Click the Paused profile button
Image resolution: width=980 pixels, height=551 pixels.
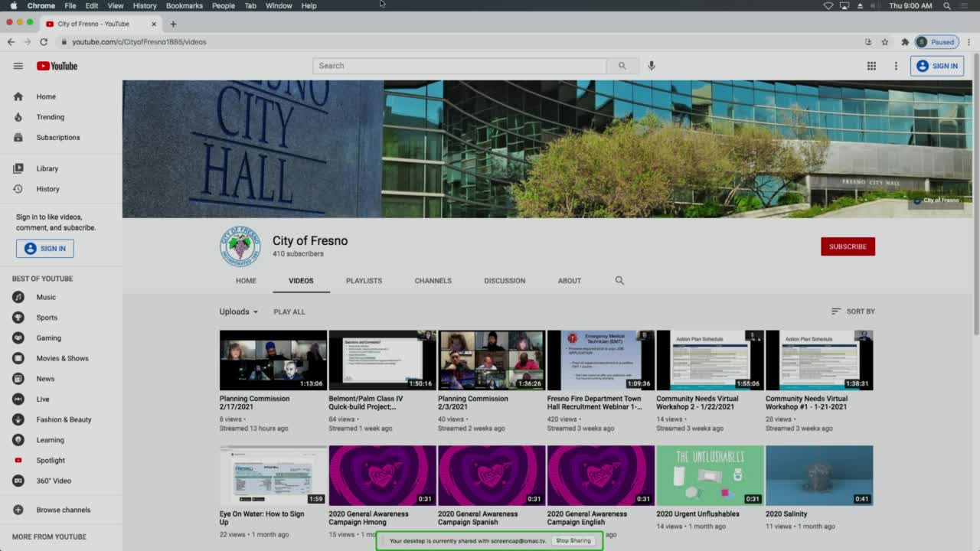pyautogui.click(x=936, y=42)
